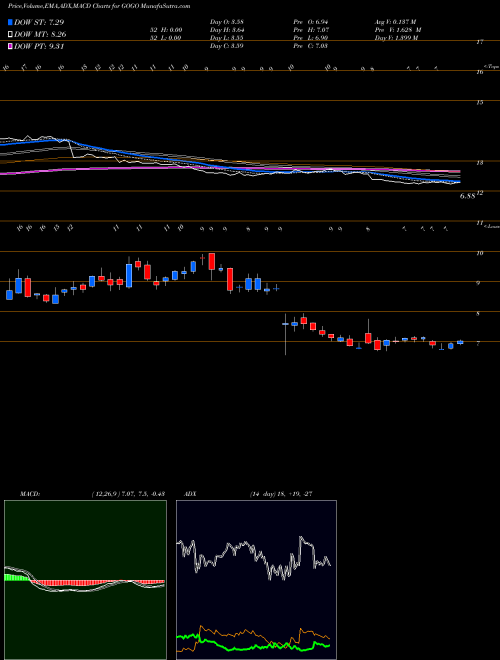Click the '52 H' value in header
The width and height of the screenshot is (500, 660).
click(x=167, y=30)
